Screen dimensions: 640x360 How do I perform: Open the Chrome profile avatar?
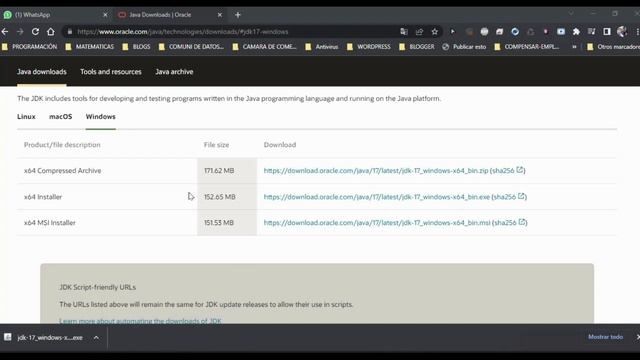[x=622, y=31]
